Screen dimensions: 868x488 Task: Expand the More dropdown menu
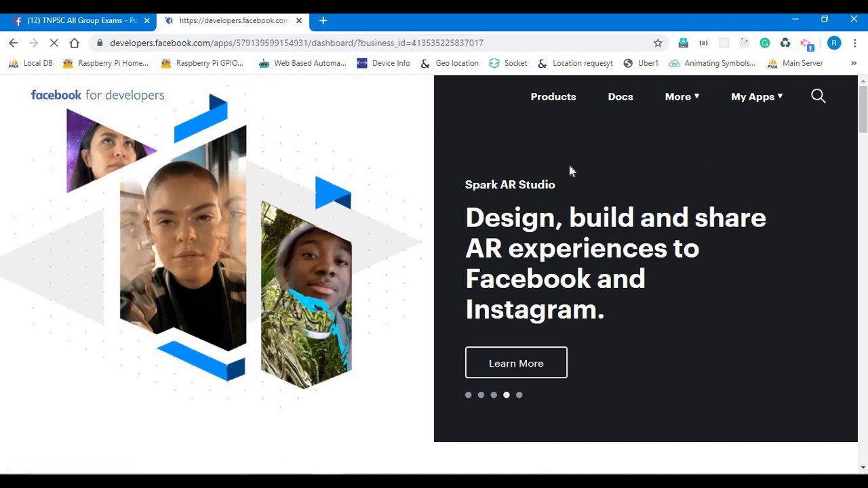pos(682,96)
